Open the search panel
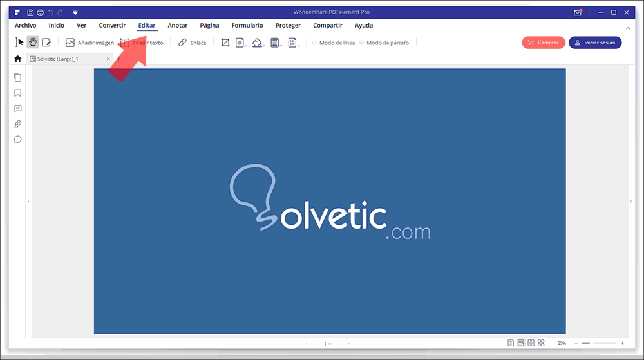This screenshot has height=360, width=644. [17, 140]
